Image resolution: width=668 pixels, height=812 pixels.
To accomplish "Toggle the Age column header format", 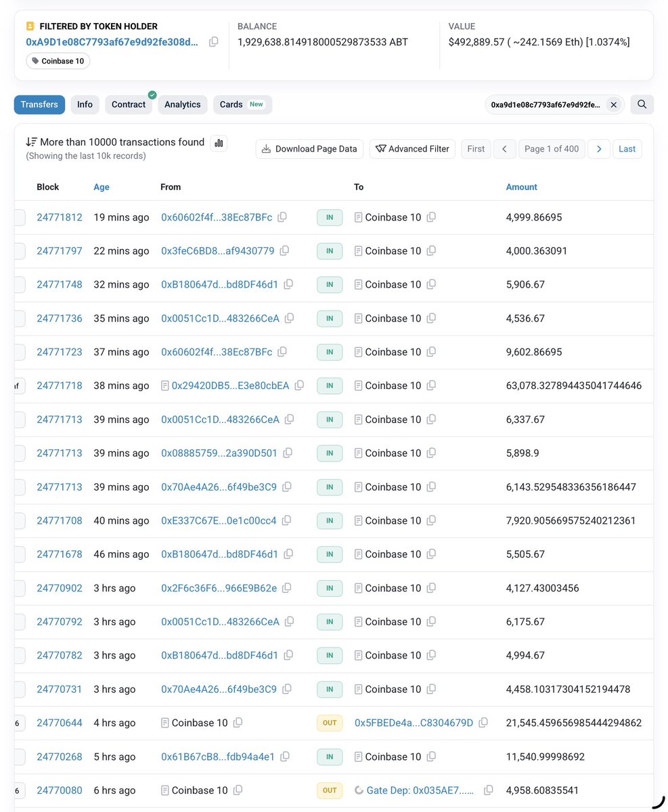I will 102,187.
